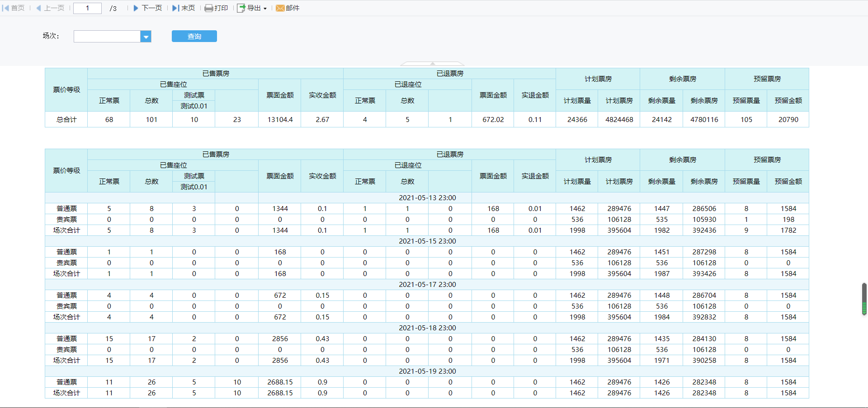The height and width of the screenshot is (408, 868).
Task: Select the 总合计 row label cell
Action: 66,120
